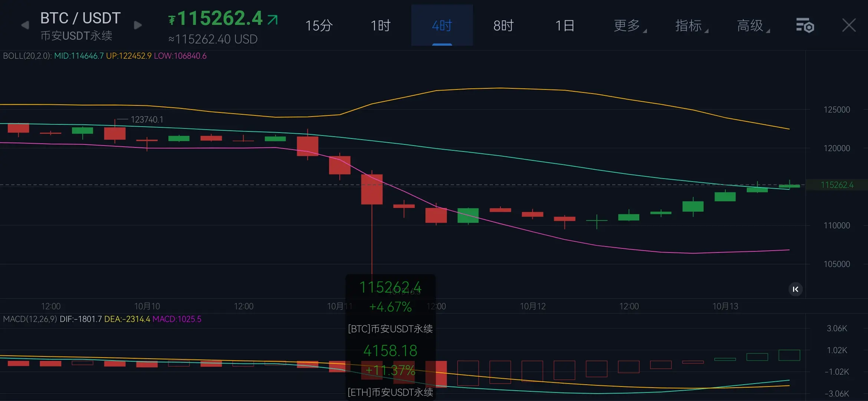Click the previous trading pair arrow

point(25,25)
